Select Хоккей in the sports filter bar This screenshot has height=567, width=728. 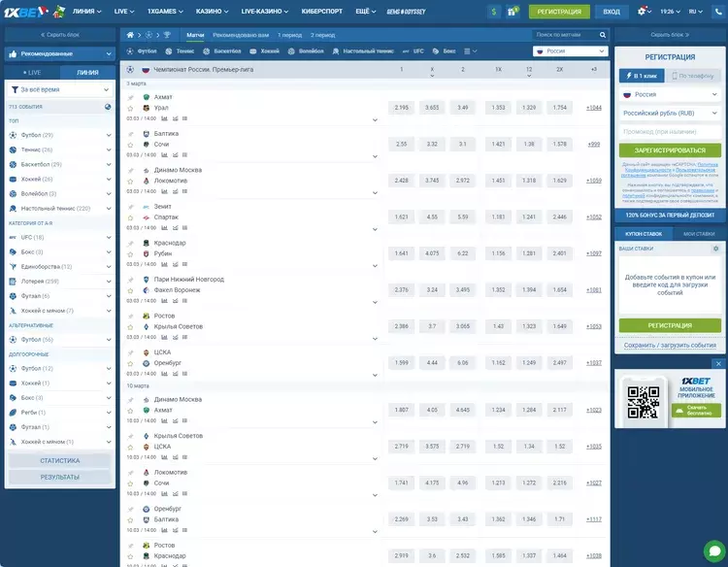point(264,51)
